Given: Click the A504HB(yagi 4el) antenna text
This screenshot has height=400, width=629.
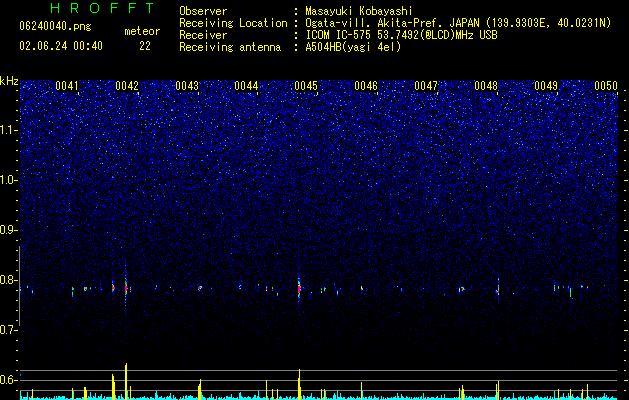Looking at the screenshot, I should tap(353, 47).
